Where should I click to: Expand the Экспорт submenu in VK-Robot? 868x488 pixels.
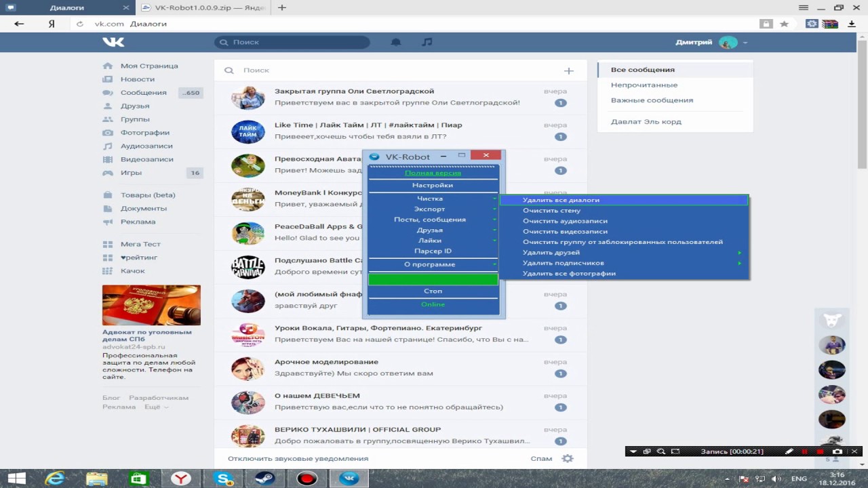pyautogui.click(x=433, y=209)
